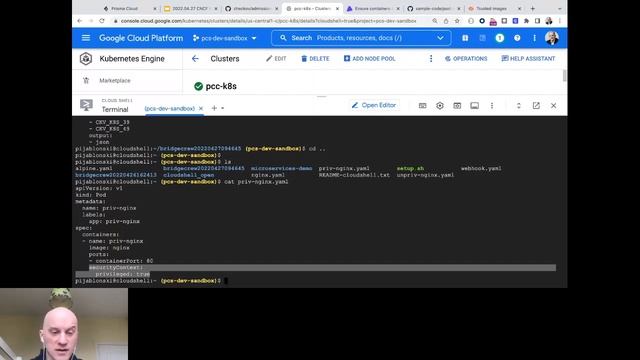Image resolution: width=640 pixels, height=360 pixels.
Task: Switch to the 2022.04.27 CNCF browser tab
Action: (190, 8)
